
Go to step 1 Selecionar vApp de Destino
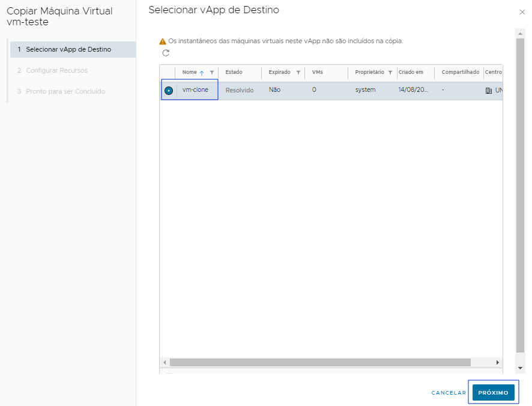[73, 50]
